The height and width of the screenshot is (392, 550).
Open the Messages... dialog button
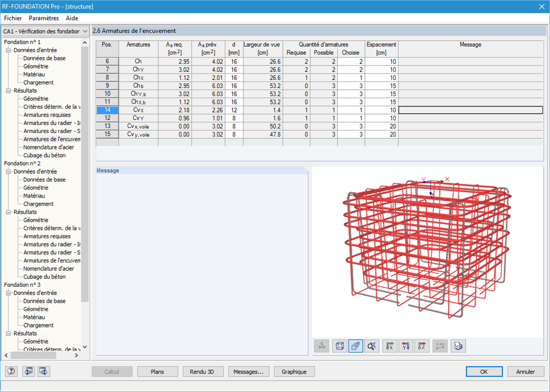pos(249,372)
